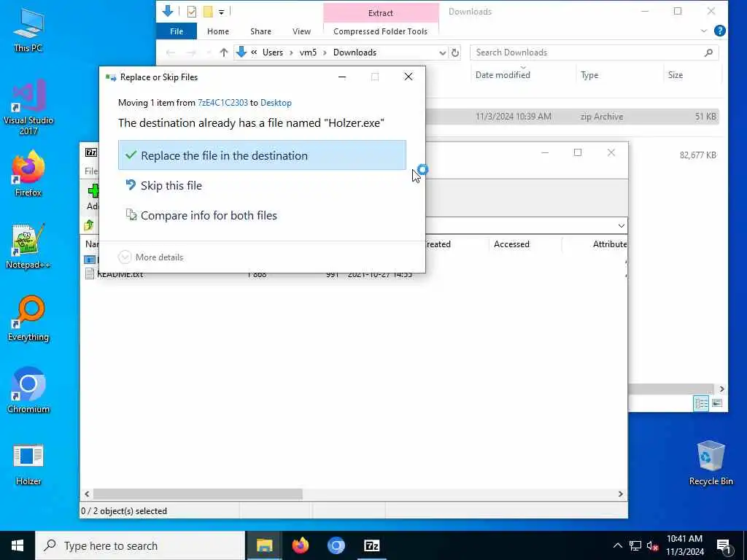Open quick access toolbar customize dropdown

221,12
